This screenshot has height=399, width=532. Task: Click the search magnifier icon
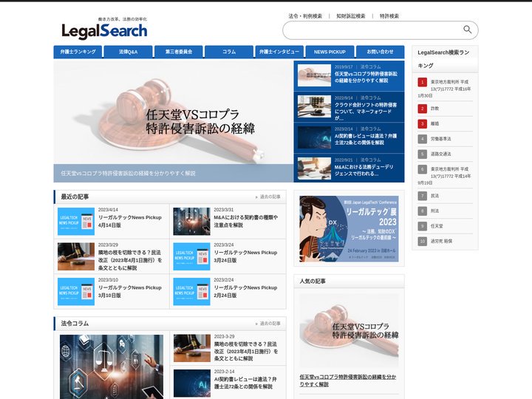point(467,30)
